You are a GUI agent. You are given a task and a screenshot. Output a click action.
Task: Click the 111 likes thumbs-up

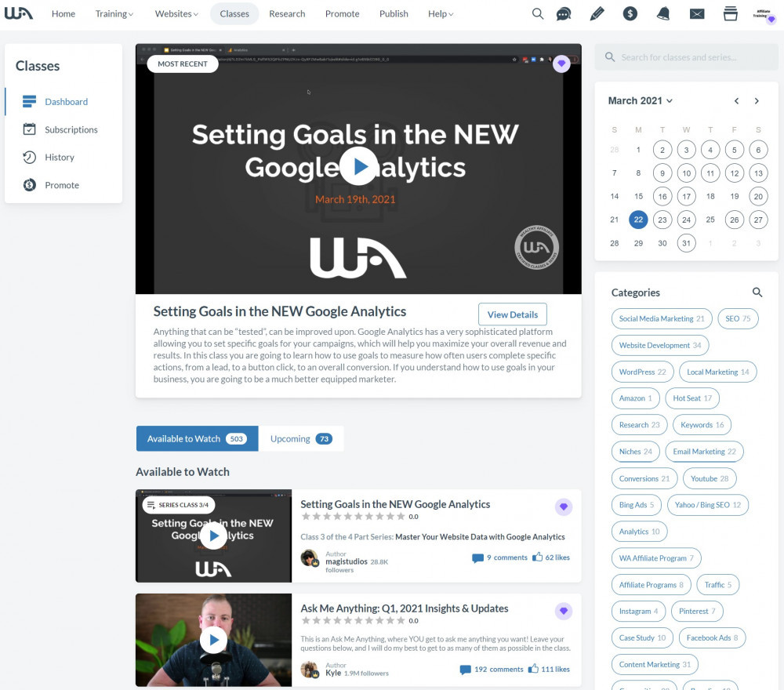(x=549, y=669)
